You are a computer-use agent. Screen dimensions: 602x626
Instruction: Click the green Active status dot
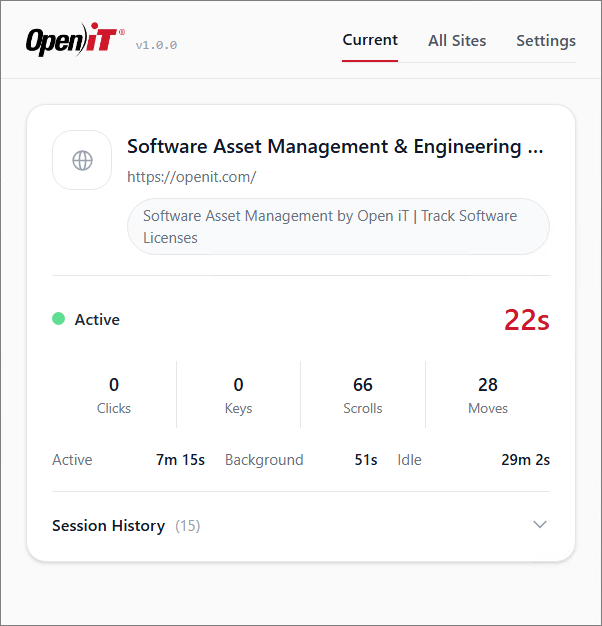59,319
